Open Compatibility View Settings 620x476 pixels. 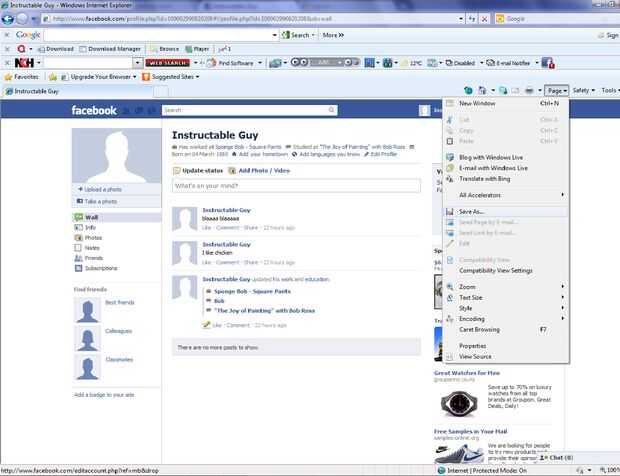point(506,270)
